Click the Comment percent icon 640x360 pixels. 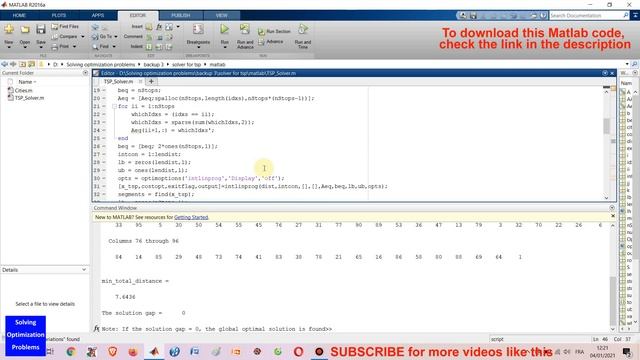tap(149, 37)
